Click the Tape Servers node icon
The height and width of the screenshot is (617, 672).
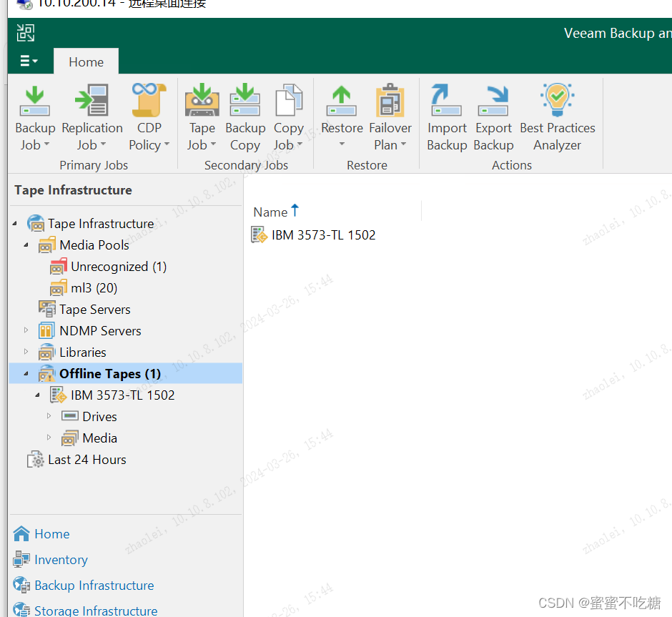point(46,309)
